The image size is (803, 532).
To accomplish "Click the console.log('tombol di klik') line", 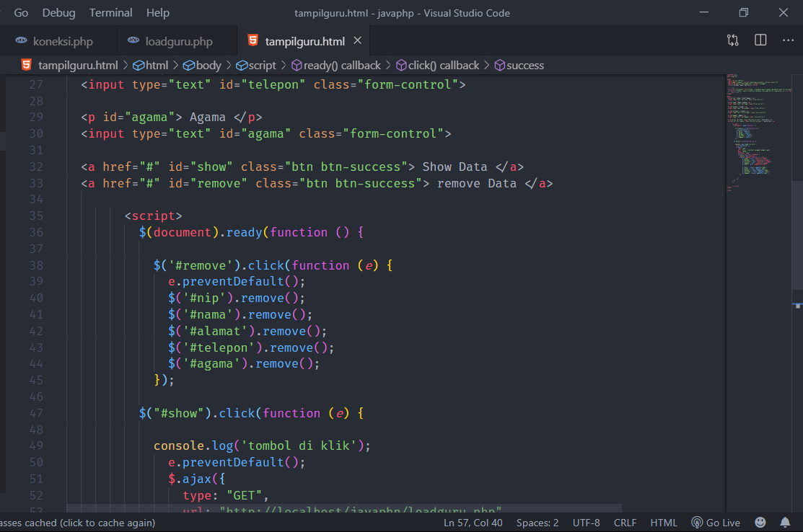I will coord(262,445).
